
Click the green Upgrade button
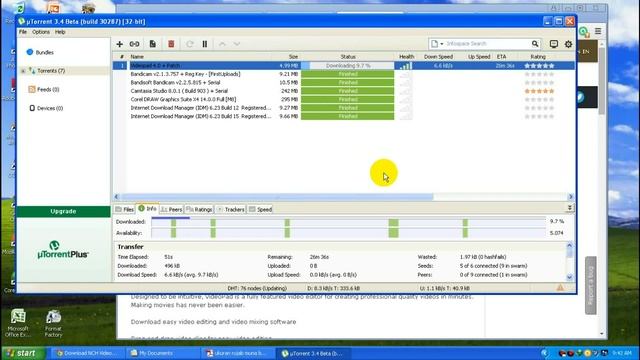pos(63,211)
